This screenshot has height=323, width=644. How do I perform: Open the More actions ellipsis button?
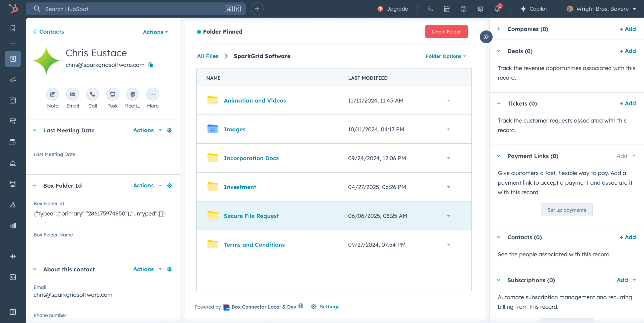153,94
